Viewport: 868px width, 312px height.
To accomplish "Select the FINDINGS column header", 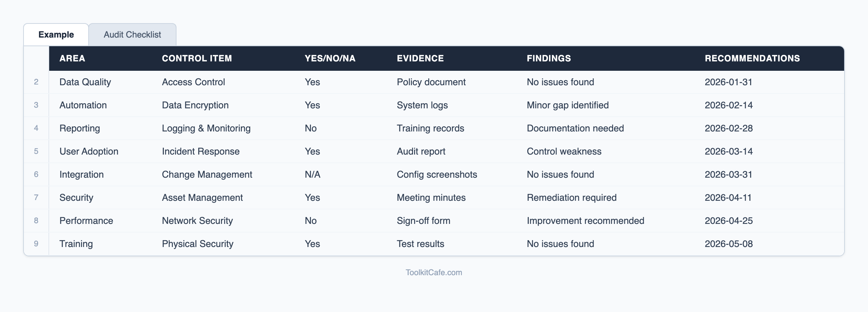I will [549, 58].
